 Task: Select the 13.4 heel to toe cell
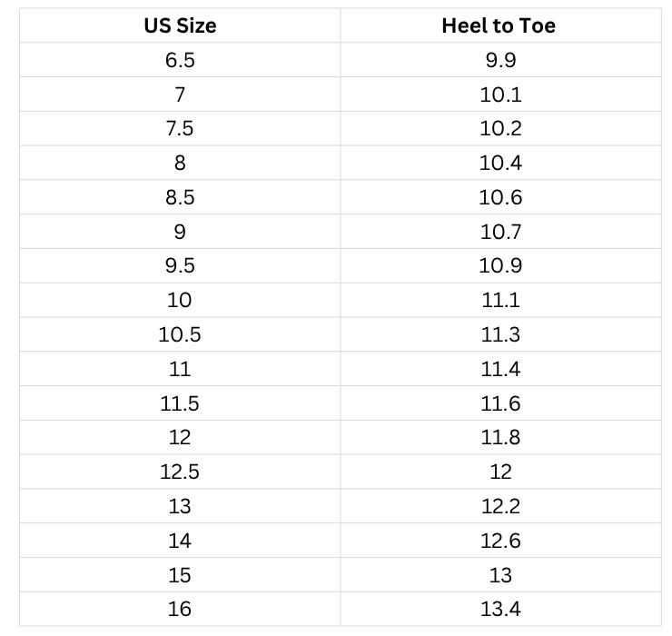[x=500, y=609]
